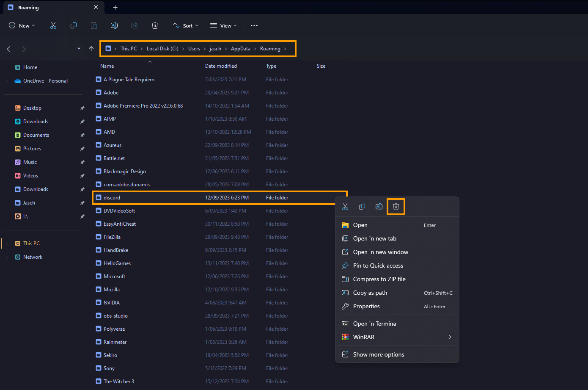Expand the WinRAR submenu arrow
The width and height of the screenshot is (588, 390).
(450, 337)
